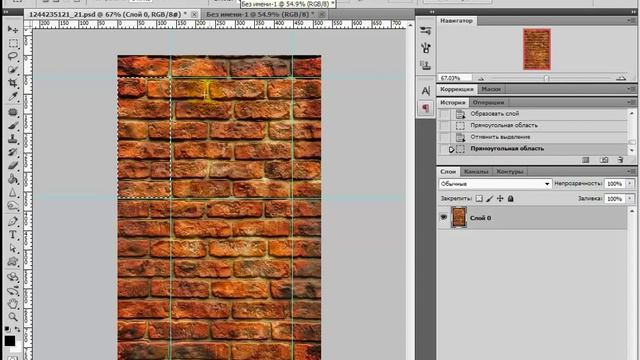
Task: Select the Eraser tool
Action: 13,166
